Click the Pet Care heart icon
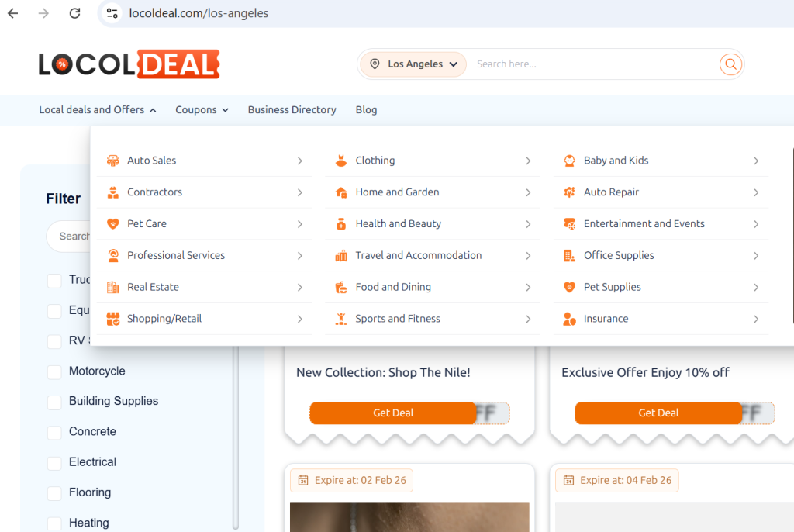 pos(113,224)
